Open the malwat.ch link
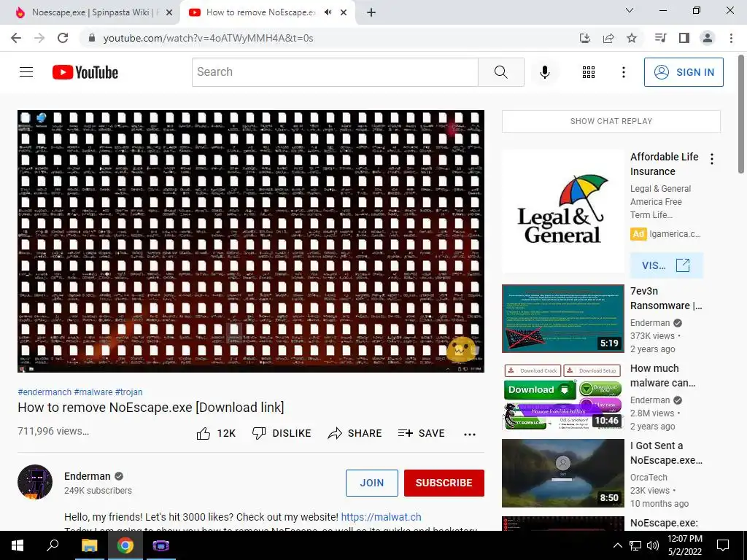Screen dimensions: 747x560 (381, 517)
